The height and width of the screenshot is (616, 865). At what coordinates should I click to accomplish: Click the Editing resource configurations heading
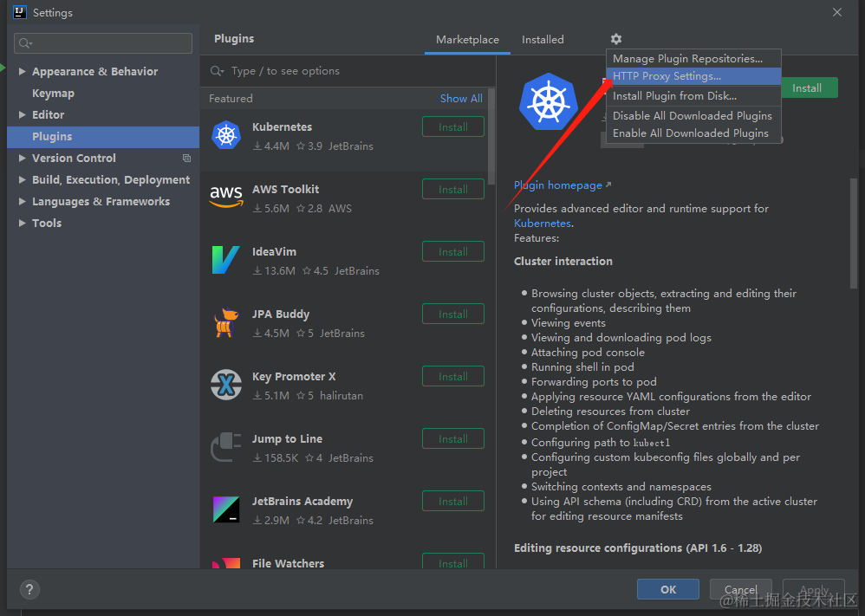point(638,548)
